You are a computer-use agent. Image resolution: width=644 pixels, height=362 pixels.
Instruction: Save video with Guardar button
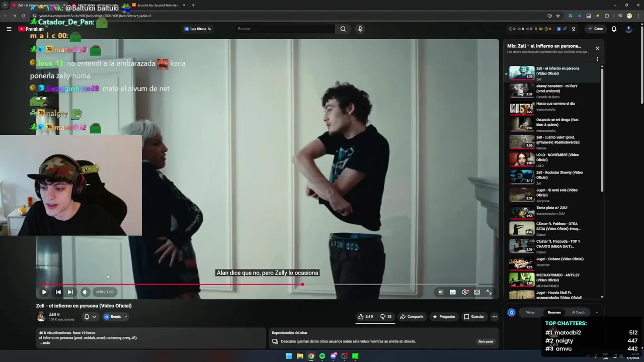coord(474,317)
